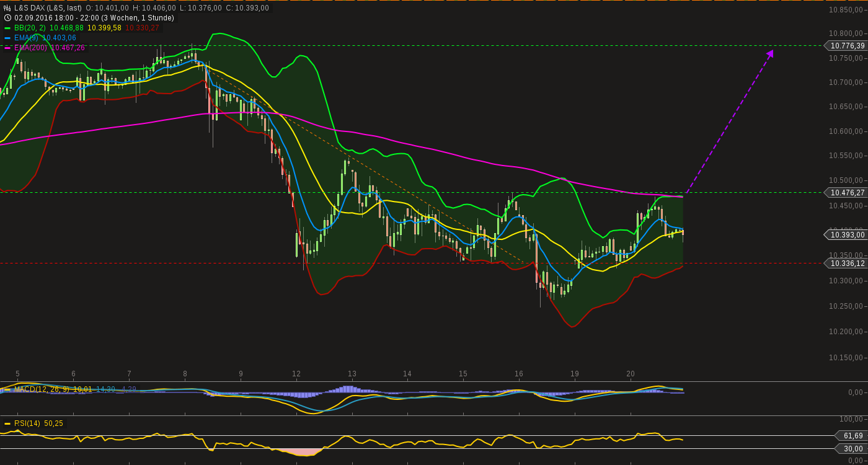Click the candlestick chart icon beside L&S DAX
868x465 pixels.
pos(7,8)
